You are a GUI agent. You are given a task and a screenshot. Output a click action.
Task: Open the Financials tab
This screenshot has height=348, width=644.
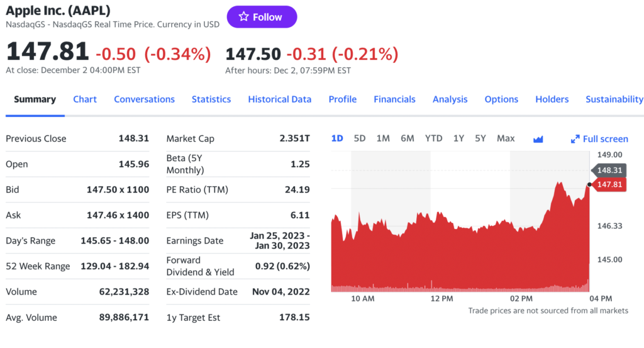click(x=394, y=99)
